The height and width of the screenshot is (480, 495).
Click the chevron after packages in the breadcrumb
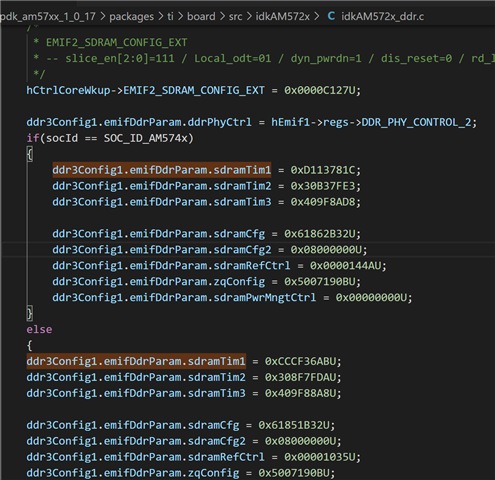coord(161,16)
